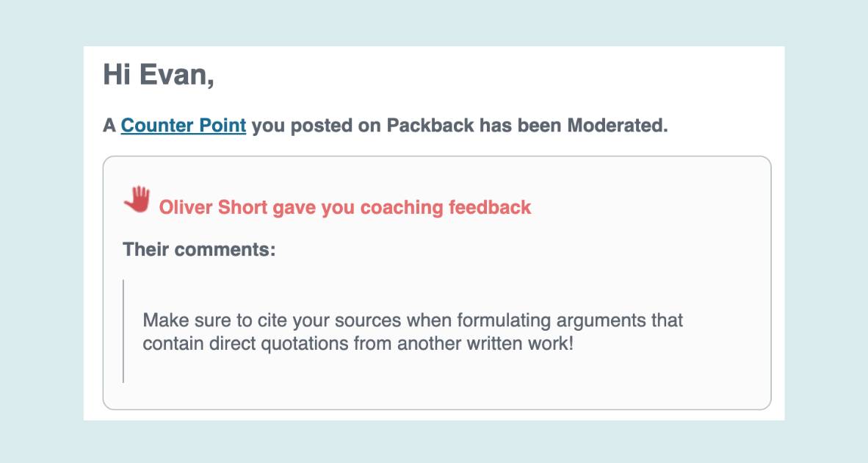Select the Their comments label
Viewport: 868px width, 463px height.
[199, 249]
